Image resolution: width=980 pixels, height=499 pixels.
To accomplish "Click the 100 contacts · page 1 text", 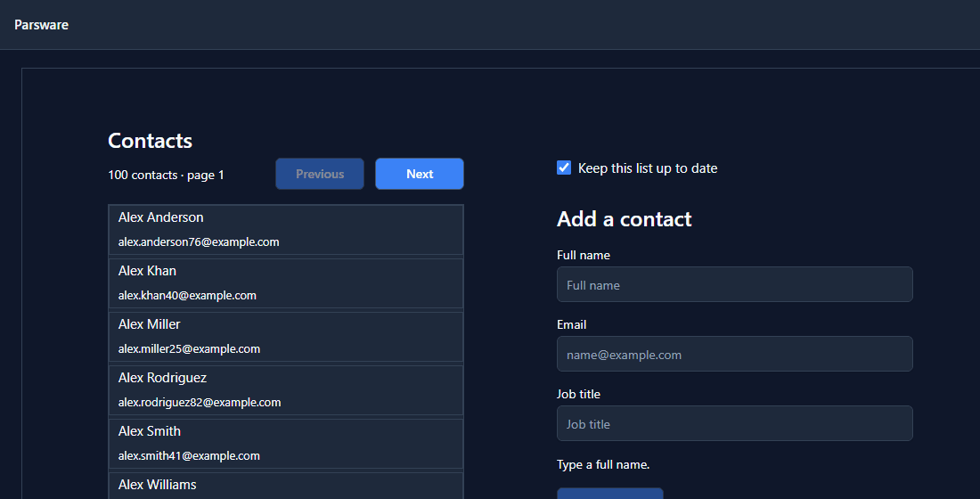I will tap(166, 175).
